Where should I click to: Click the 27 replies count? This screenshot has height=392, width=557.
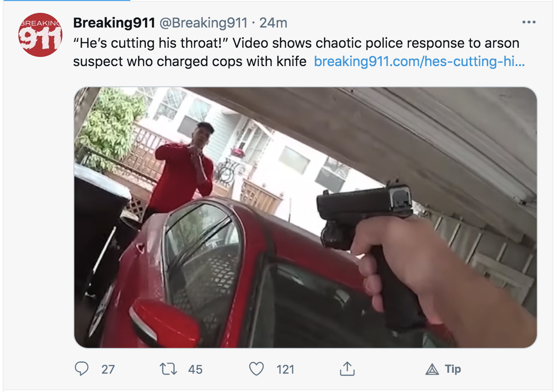(x=108, y=369)
